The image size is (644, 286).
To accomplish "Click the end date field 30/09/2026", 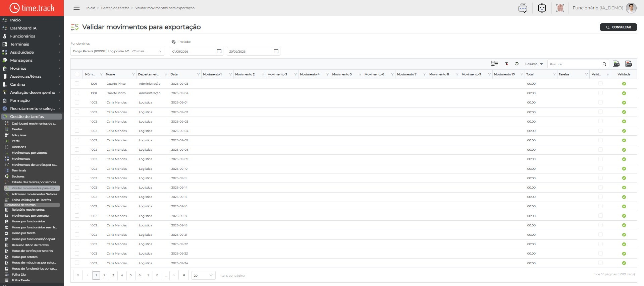I will 249,51.
